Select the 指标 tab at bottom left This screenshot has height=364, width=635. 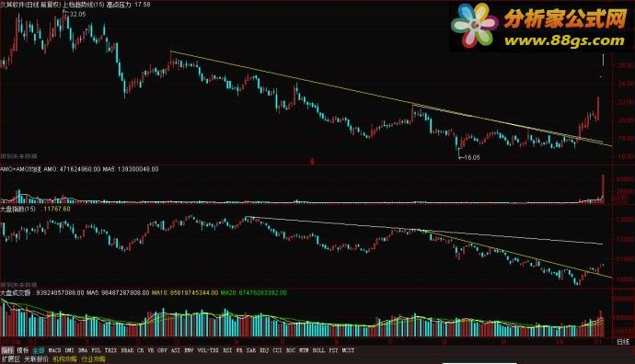(7, 350)
